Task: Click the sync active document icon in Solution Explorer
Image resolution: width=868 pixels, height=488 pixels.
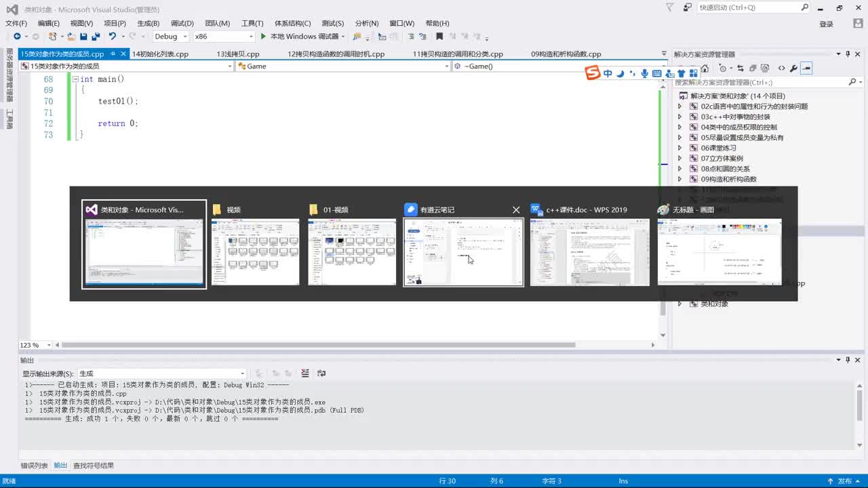Action: 741,68
